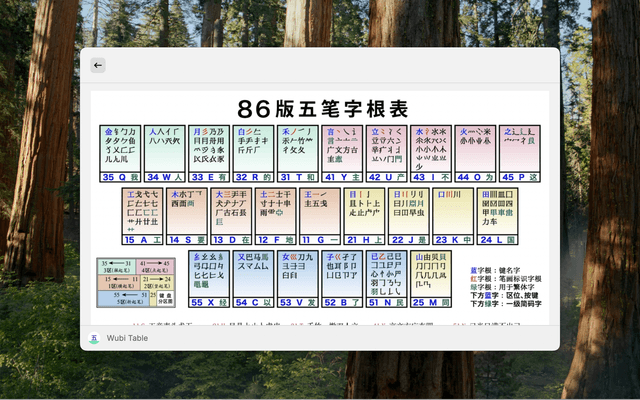Viewport: 640px width, 400px height.
Task: Click the 41 Y key cell
Action: point(343,153)
